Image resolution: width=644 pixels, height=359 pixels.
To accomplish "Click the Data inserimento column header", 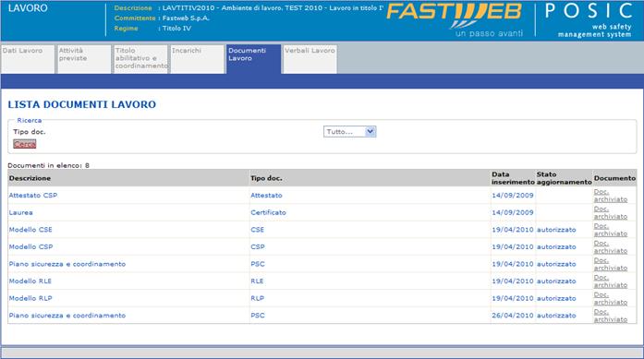I will tap(513, 178).
